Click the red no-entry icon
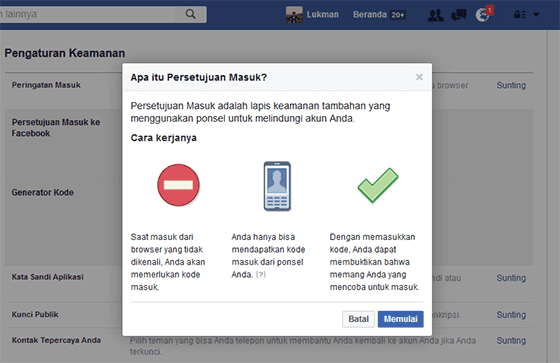Image resolution: width=560 pixels, height=363 pixels. pyautogui.click(x=179, y=185)
